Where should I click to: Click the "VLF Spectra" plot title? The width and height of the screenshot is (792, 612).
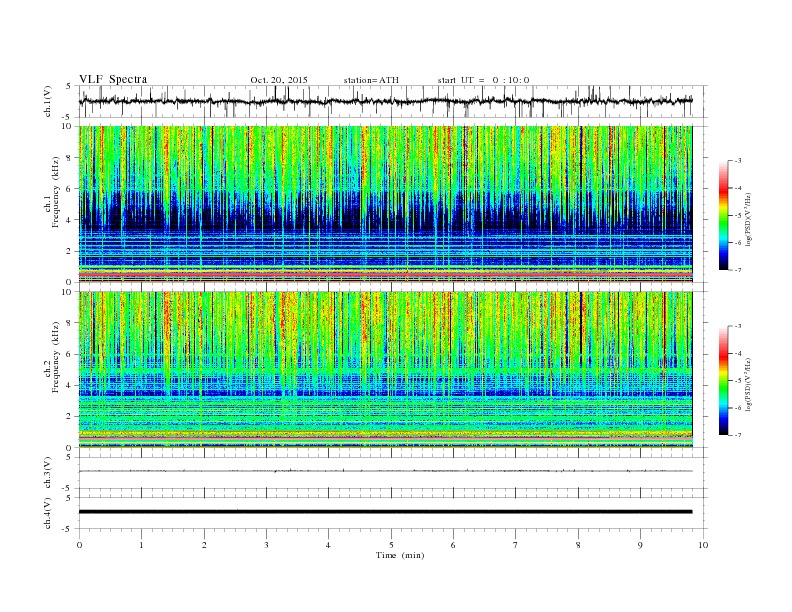point(113,79)
